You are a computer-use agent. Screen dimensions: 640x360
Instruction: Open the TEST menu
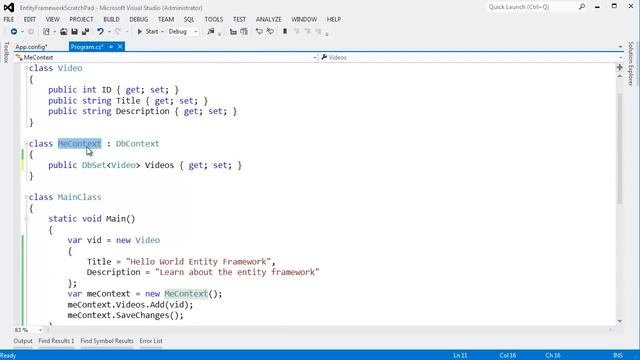pos(239,19)
